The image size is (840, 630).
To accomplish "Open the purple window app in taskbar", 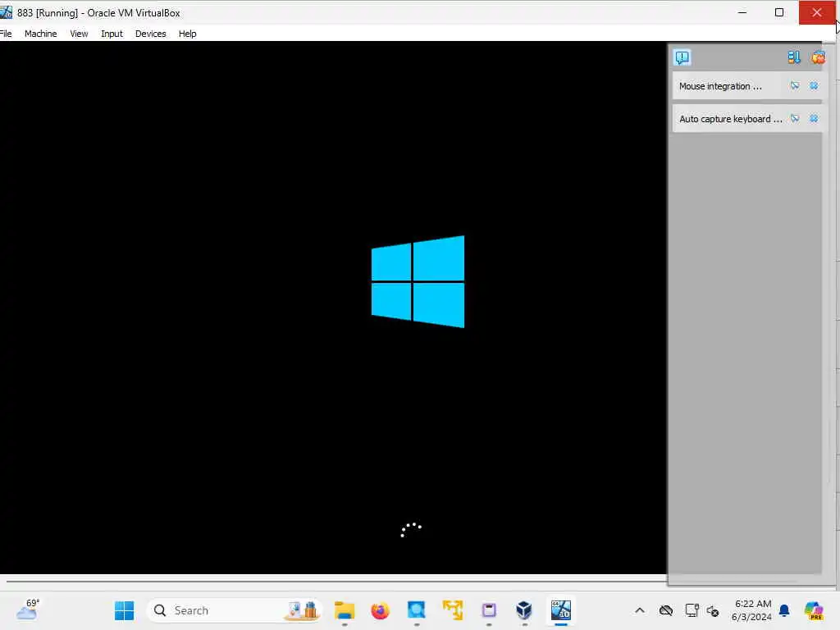I will [x=489, y=610].
